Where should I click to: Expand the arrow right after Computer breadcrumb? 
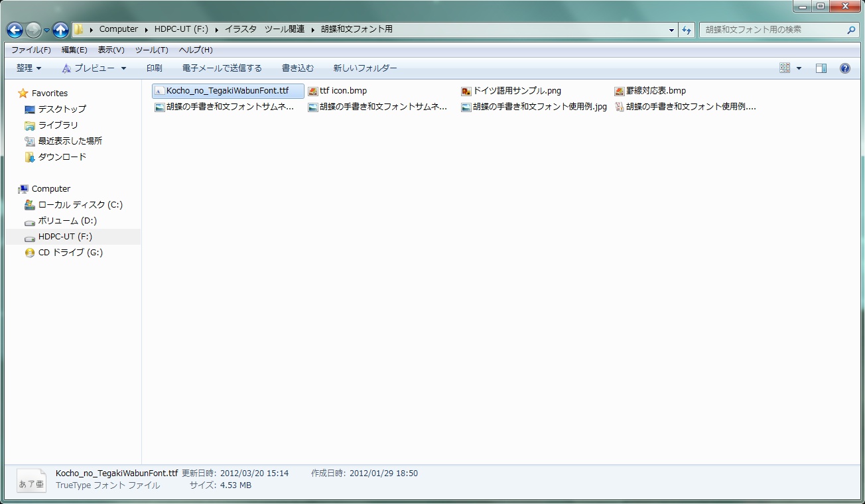[x=146, y=29]
